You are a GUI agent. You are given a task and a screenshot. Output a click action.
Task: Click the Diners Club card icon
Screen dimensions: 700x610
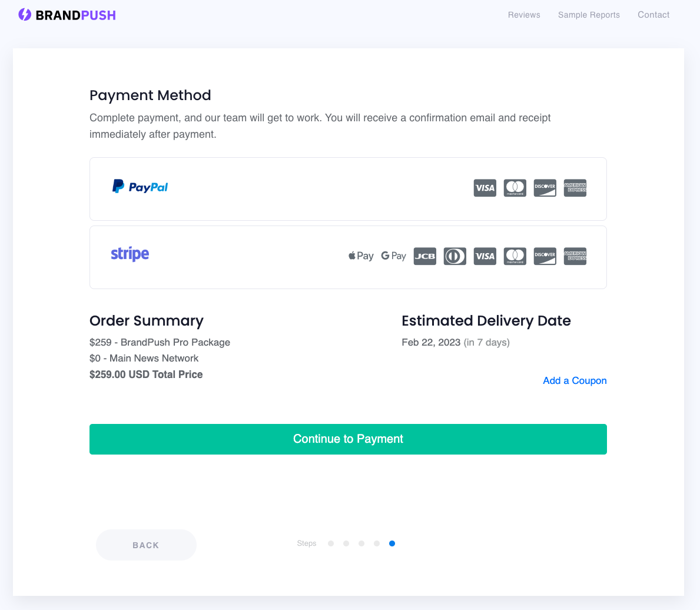click(455, 256)
